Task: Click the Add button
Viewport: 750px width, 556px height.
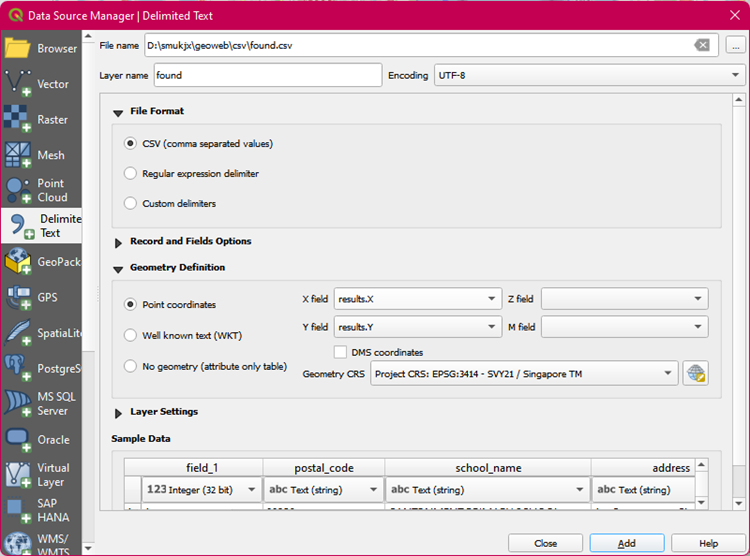Action: click(x=626, y=543)
